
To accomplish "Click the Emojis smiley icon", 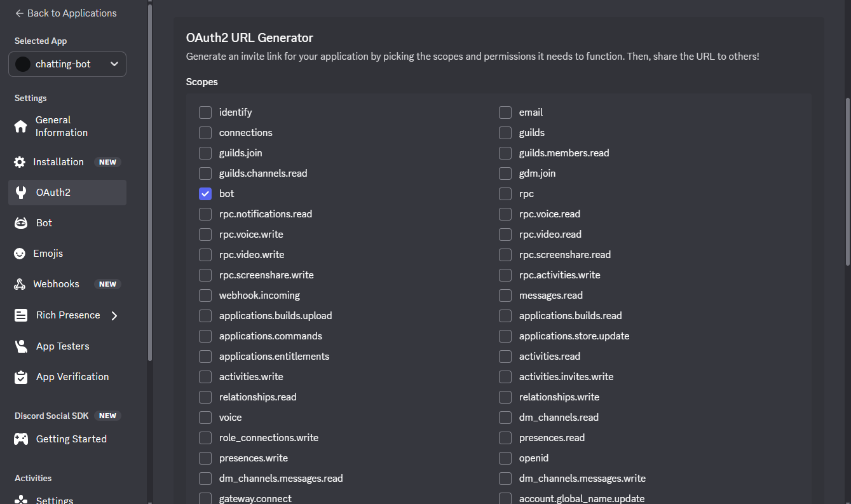I will [x=20, y=254].
